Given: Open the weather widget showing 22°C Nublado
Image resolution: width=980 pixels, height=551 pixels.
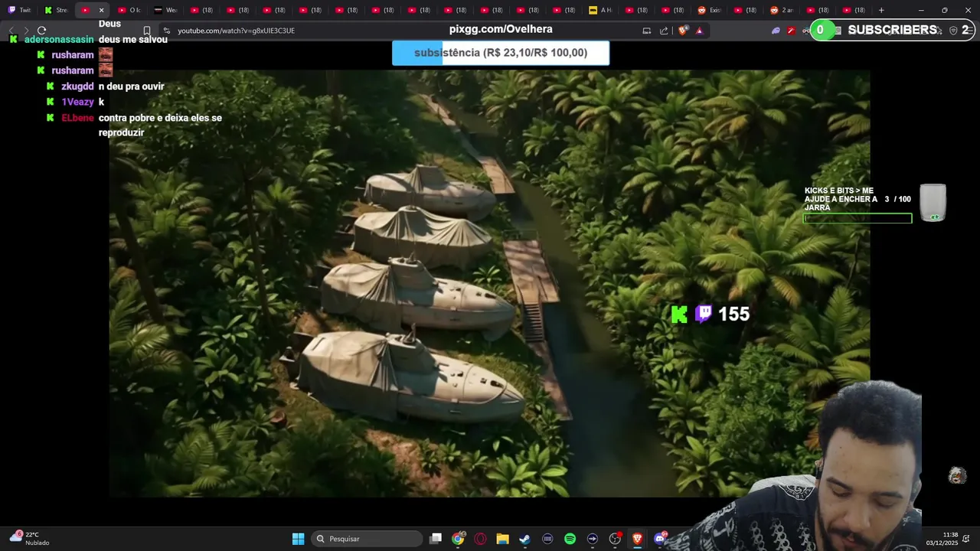Looking at the screenshot, I should pyautogui.click(x=31, y=539).
